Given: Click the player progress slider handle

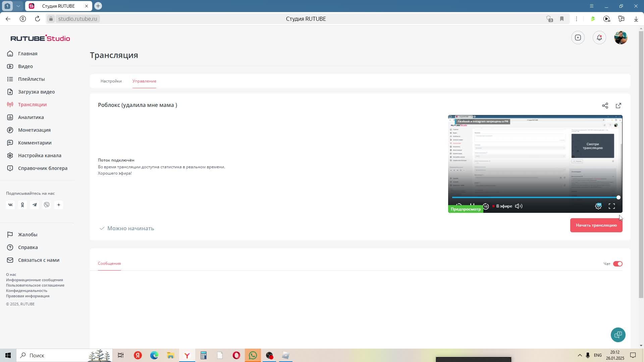Looking at the screenshot, I should [x=618, y=197].
